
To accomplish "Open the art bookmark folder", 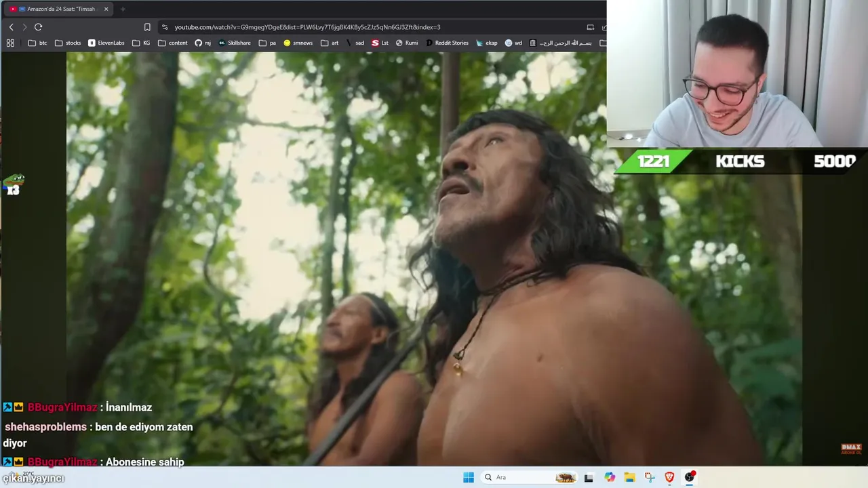I will [x=330, y=43].
